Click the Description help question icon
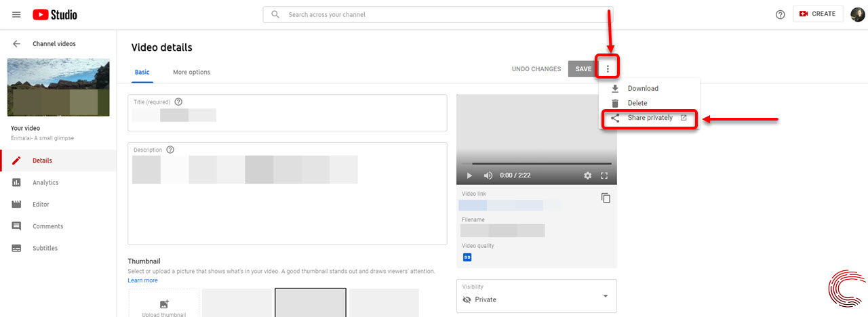Screen dimensions: 868x317 (x=170, y=150)
